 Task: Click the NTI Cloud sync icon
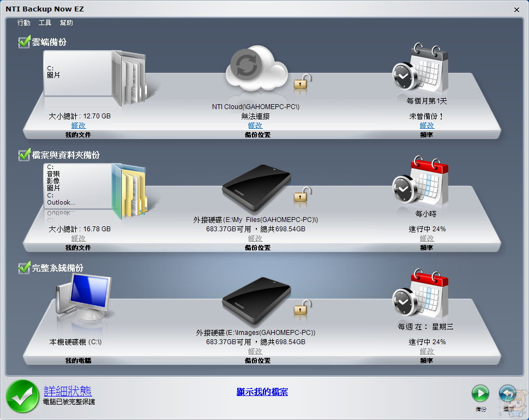coord(256,69)
